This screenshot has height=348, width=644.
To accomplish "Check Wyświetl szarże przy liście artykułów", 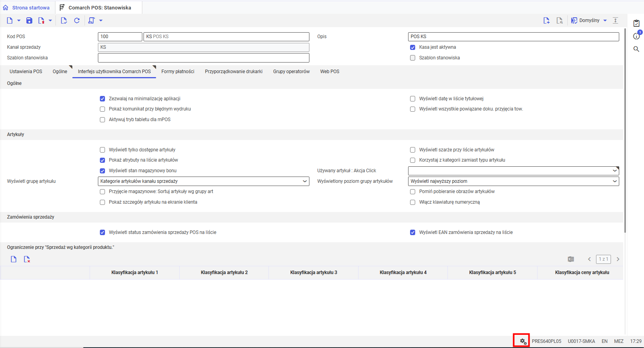I will pos(412,150).
